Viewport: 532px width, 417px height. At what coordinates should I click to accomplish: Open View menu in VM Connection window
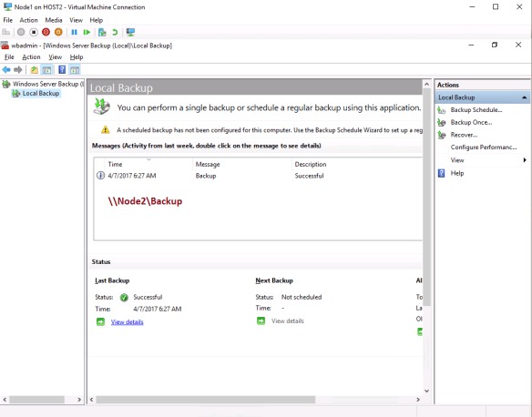pos(76,20)
